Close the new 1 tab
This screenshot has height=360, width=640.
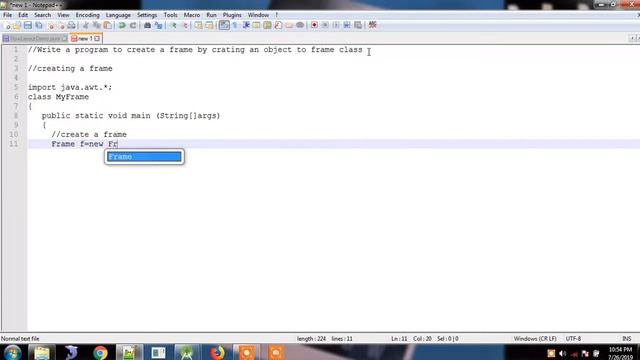click(x=97, y=38)
